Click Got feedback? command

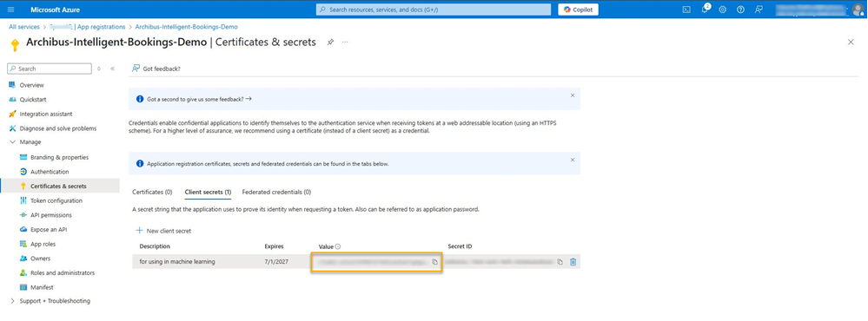pos(156,69)
